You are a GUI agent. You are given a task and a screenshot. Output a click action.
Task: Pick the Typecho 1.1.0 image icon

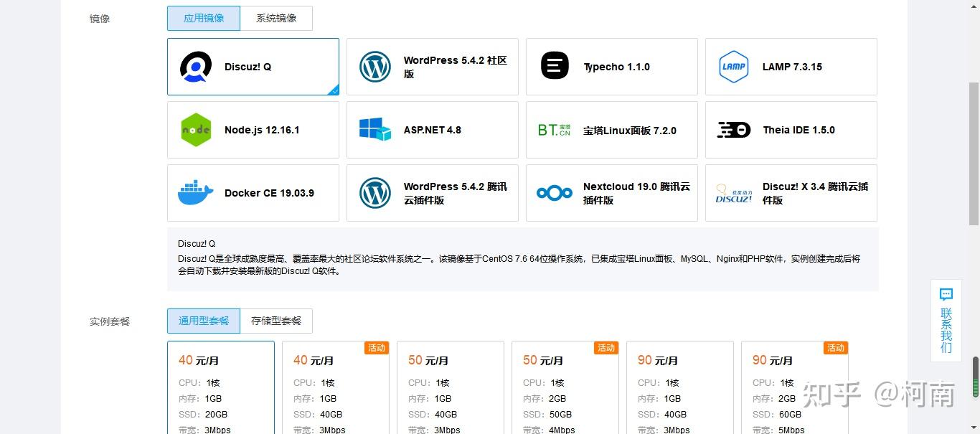click(x=555, y=67)
